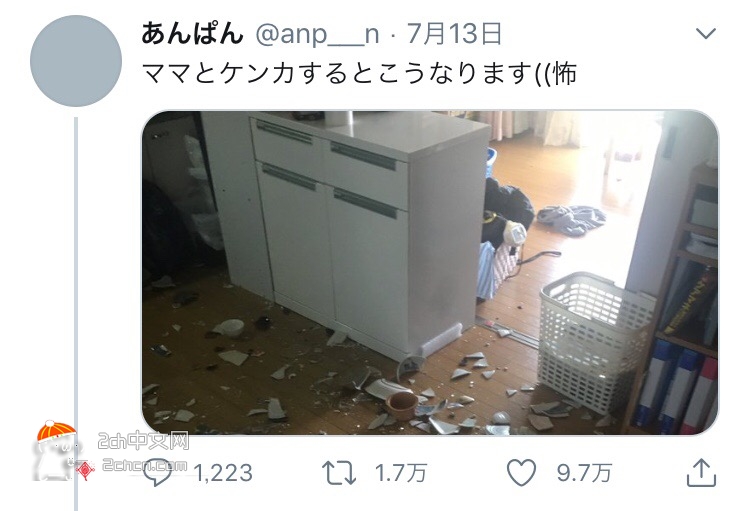
Task: Like the tweet with the heart icon
Action: pos(521,472)
